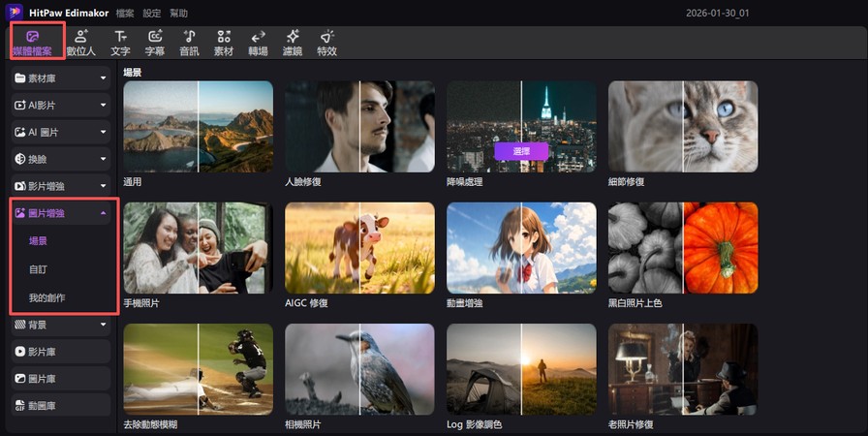This screenshot has width=868, height=436.
Task: Select the 文字 text tool icon
Action: 120,42
